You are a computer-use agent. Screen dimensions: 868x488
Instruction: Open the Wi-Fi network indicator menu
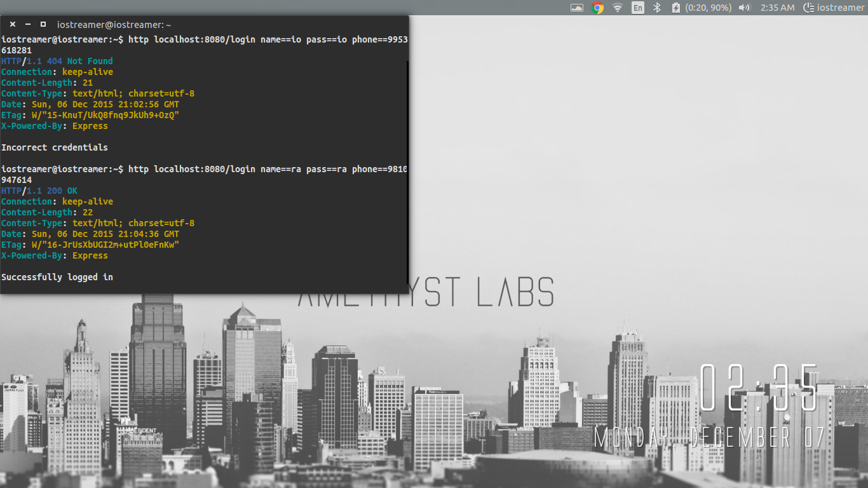click(618, 8)
